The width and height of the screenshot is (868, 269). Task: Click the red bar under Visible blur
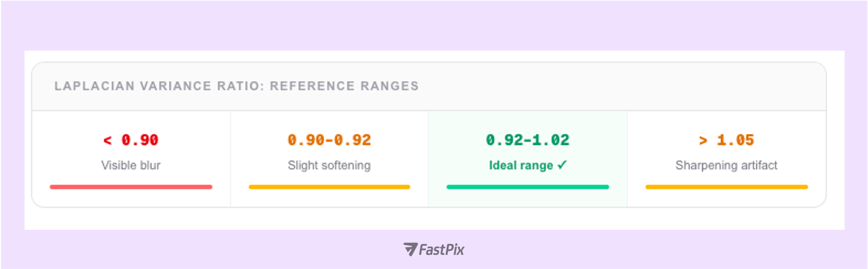click(131, 187)
